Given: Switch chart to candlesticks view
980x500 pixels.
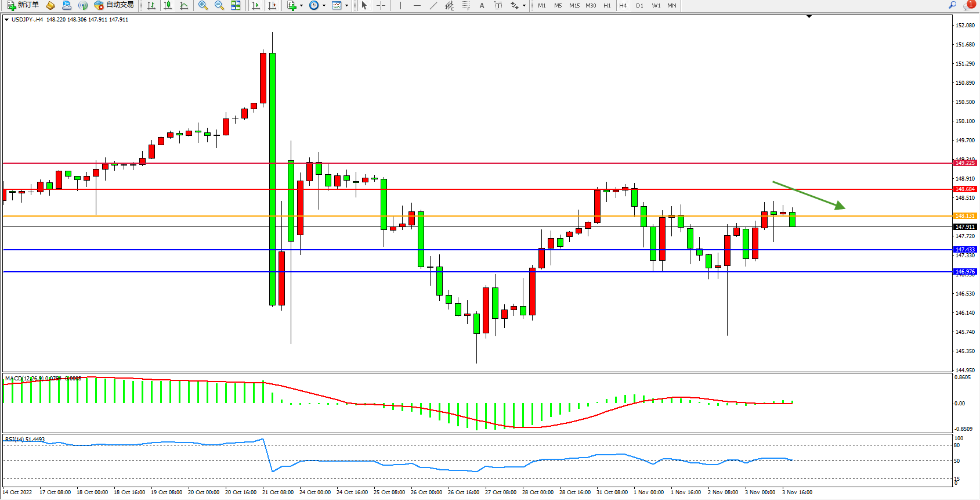Looking at the screenshot, I should [168, 5].
